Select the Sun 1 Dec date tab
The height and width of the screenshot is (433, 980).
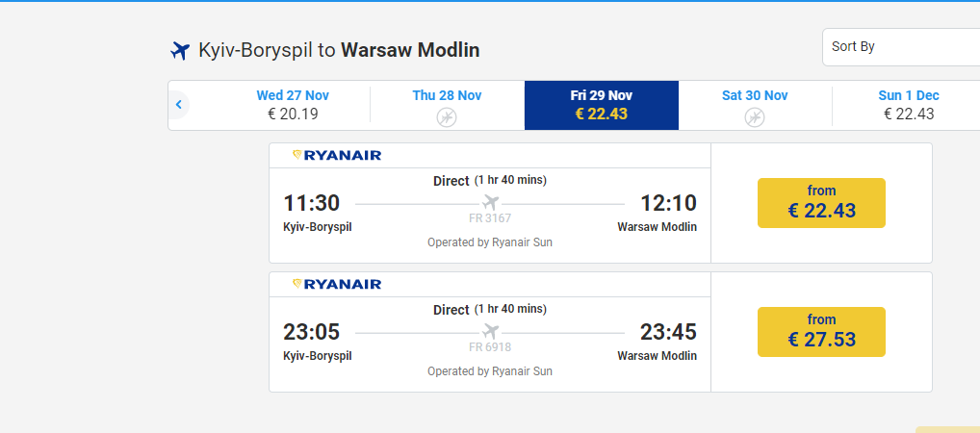click(908, 105)
